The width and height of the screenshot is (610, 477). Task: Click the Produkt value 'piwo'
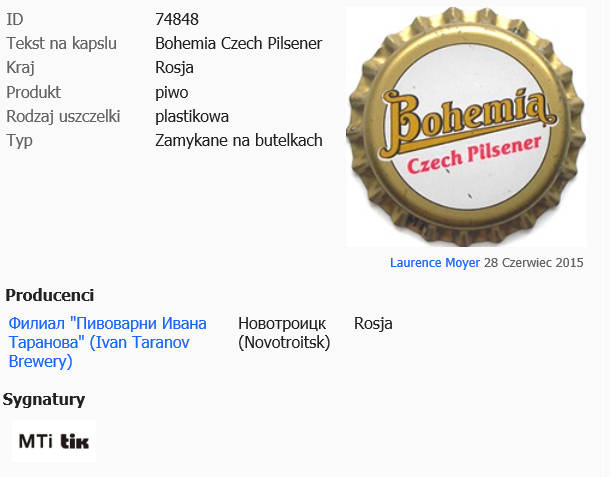172,92
